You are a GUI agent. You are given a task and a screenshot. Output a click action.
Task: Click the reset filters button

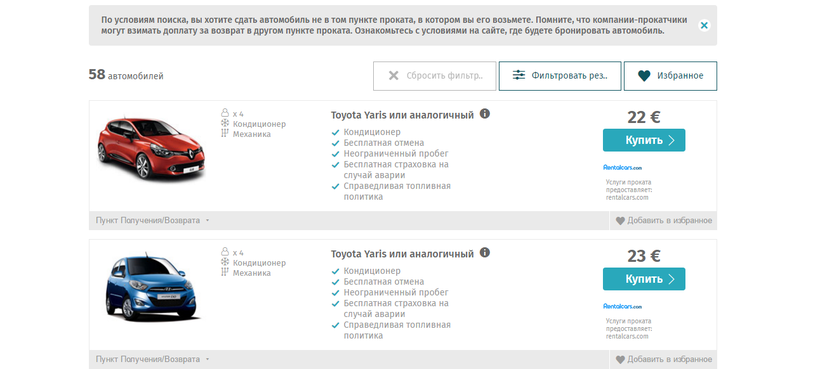(435, 76)
